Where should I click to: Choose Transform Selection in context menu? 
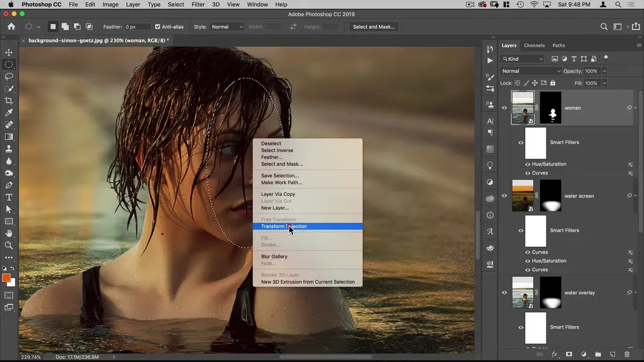tap(308, 226)
